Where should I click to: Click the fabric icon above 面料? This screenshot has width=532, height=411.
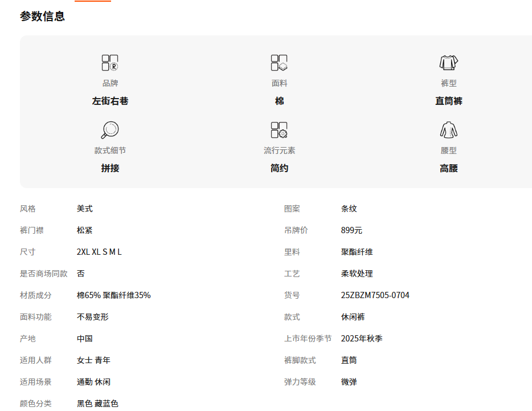(279, 63)
